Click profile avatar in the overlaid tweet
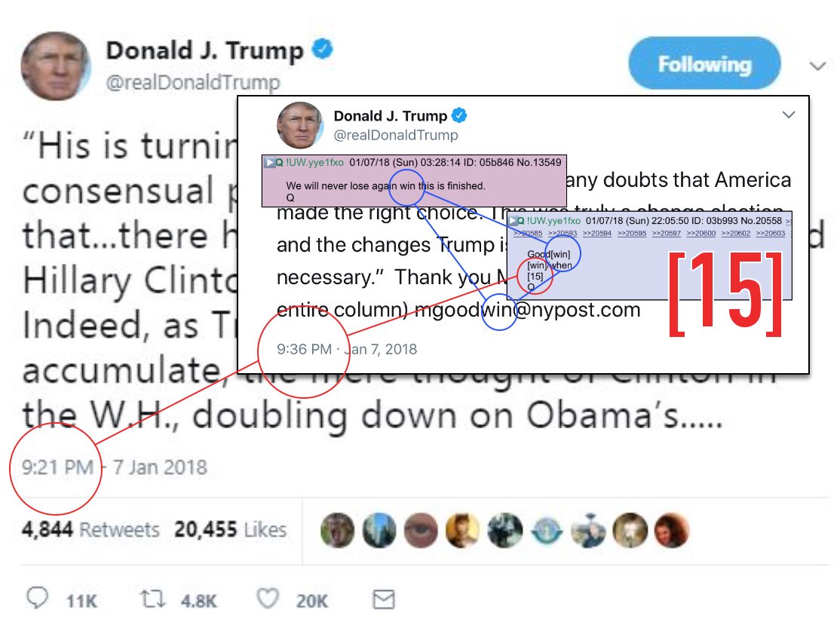 point(300,125)
